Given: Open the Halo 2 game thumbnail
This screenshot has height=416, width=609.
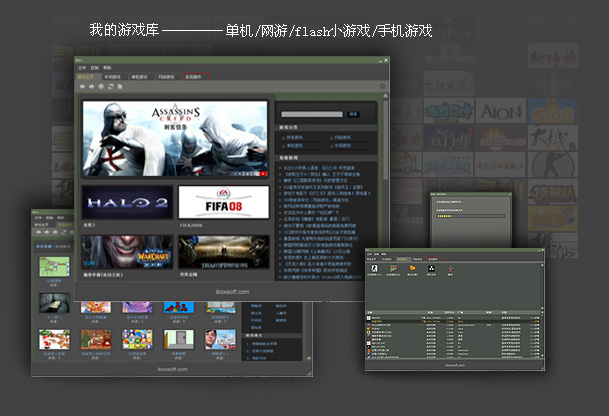Looking at the screenshot, I should 127,202.
